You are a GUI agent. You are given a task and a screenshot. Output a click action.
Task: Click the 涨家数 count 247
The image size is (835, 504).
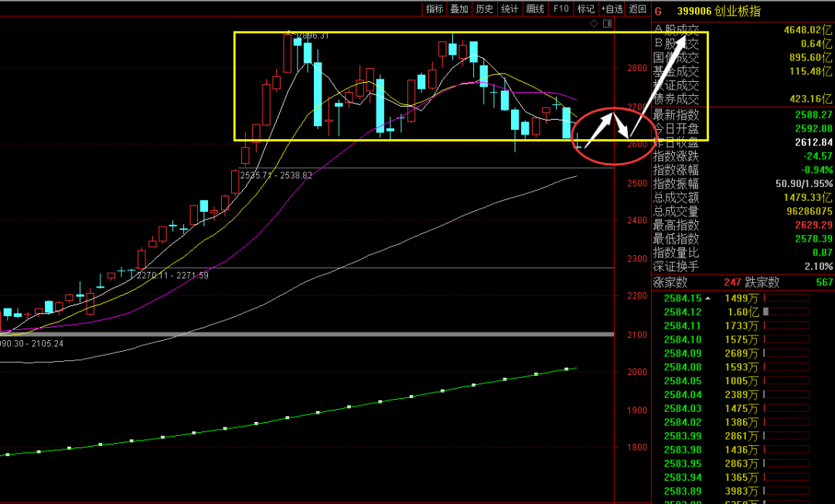(732, 282)
